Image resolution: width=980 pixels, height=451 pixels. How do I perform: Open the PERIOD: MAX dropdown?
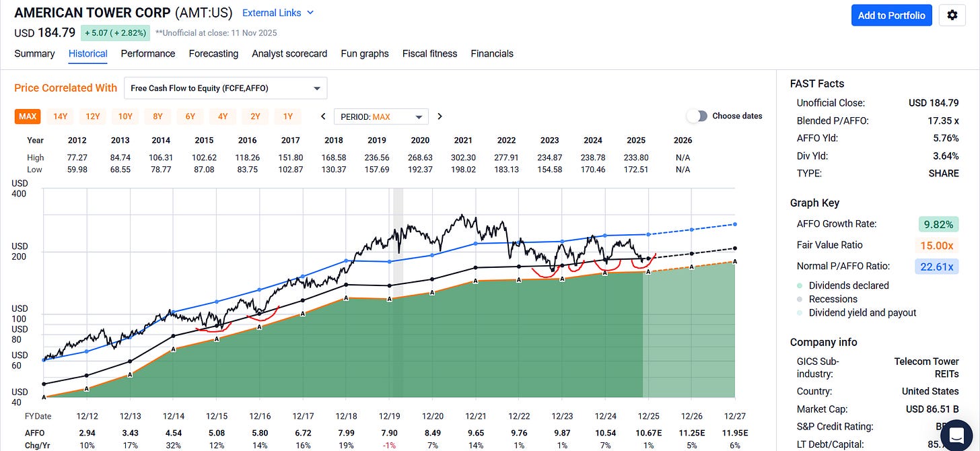(x=381, y=116)
